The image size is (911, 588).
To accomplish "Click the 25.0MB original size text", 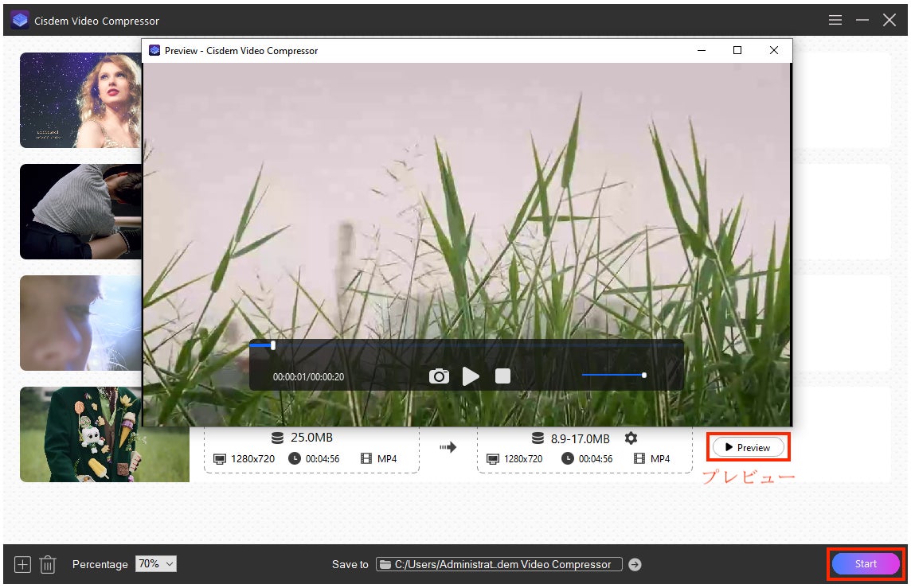I will (x=311, y=437).
